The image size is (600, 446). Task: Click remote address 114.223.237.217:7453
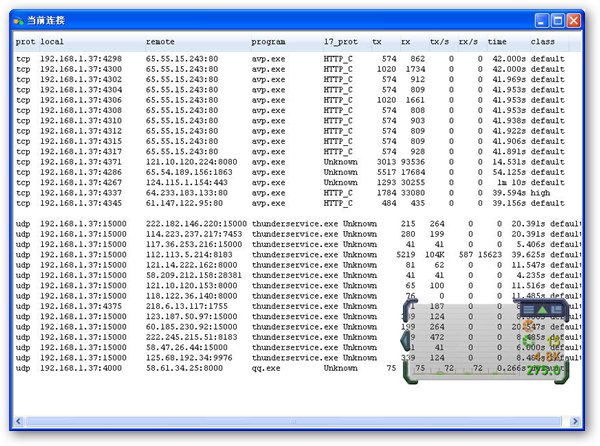194,234
